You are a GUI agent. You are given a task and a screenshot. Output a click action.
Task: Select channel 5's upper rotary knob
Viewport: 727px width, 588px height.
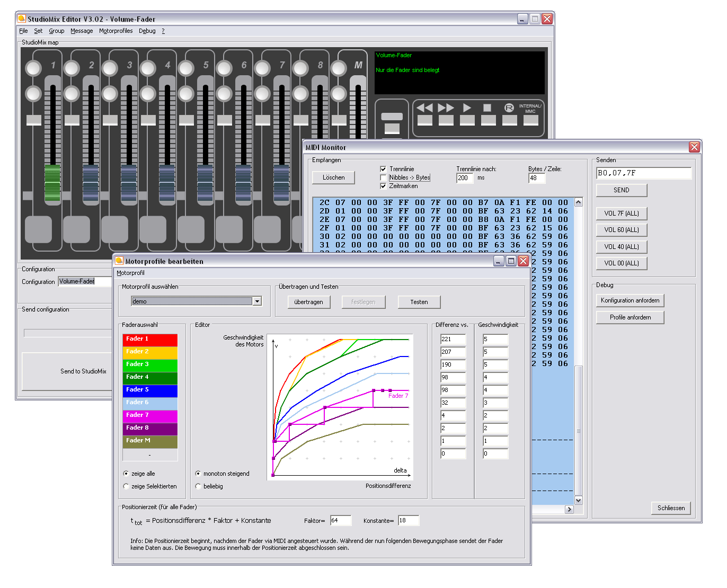(x=186, y=68)
